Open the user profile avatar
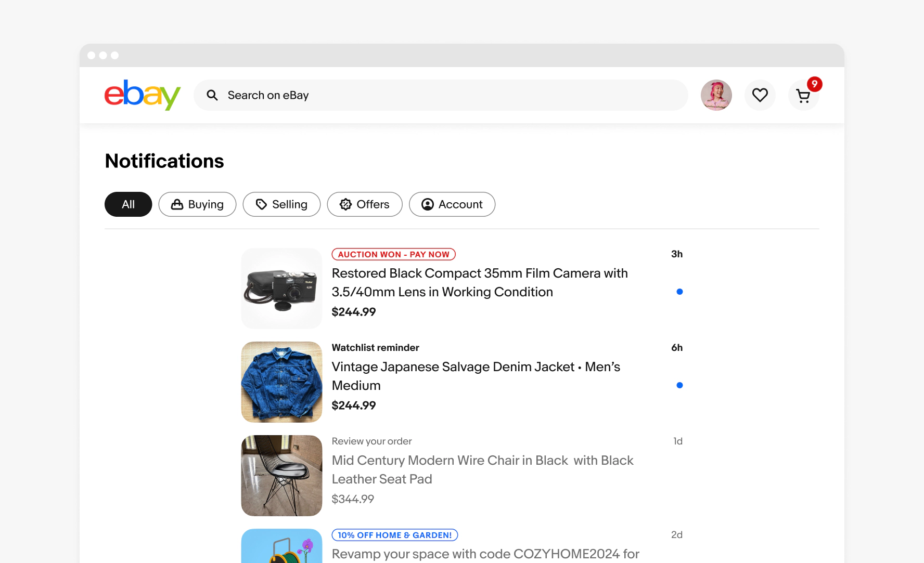Image resolution: width=924 pixels, height=563 pixels. coord(716,95)
